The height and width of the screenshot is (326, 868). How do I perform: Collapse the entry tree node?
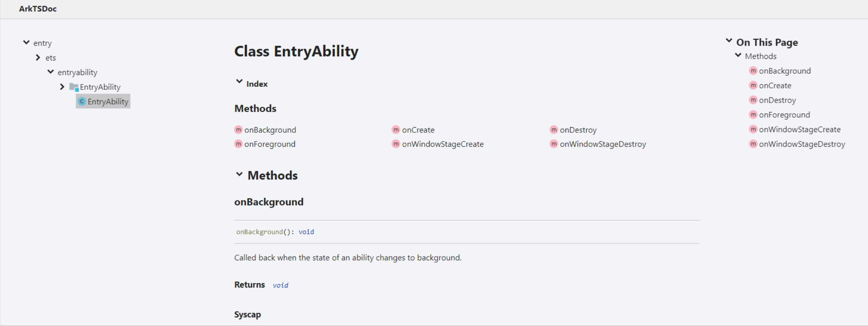tap(26, 43)
